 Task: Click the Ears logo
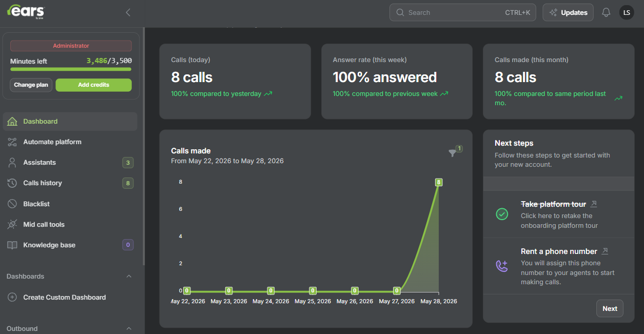coord(26,11)
